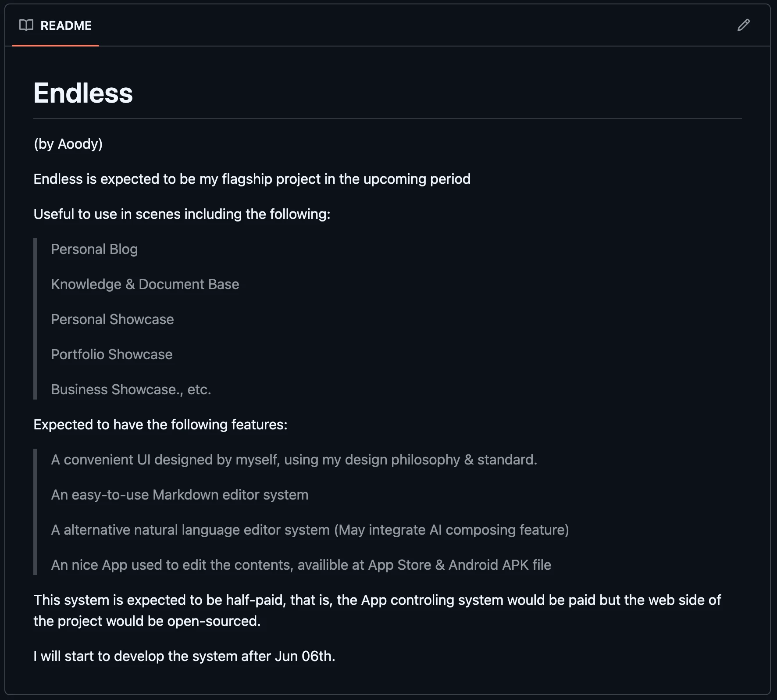Click 'Personal Showcase' quote line
The image size is (777, 700).
click(x=112, y=319)
